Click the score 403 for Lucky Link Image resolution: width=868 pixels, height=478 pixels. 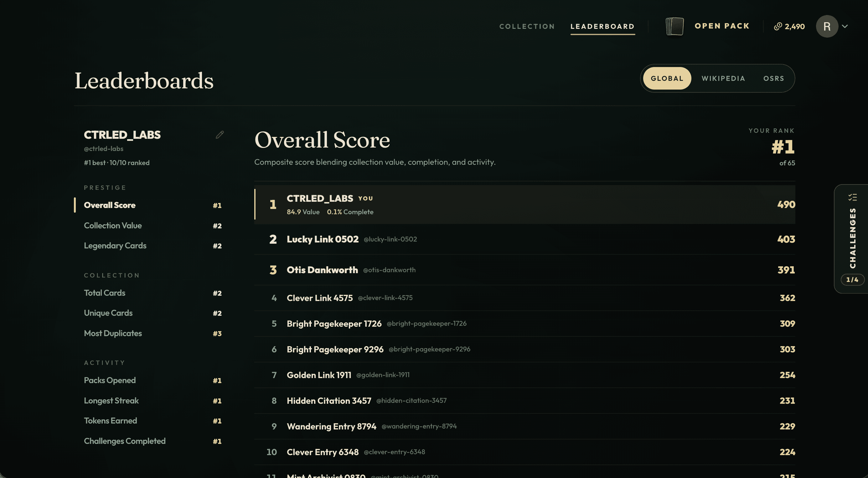point(786,239)
